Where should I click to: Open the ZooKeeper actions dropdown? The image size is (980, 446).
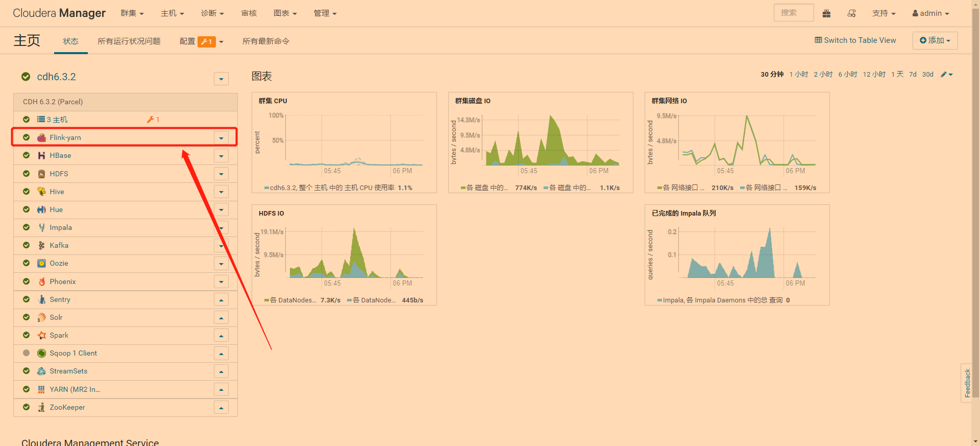tap(221, 408)
